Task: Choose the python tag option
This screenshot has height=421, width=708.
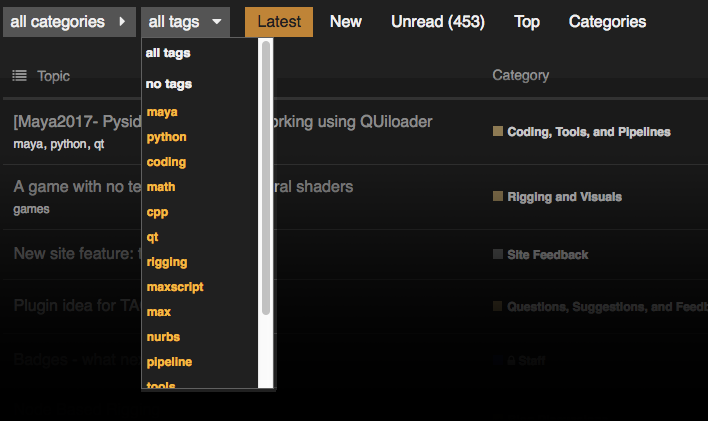Action: (x=166, y=137)
